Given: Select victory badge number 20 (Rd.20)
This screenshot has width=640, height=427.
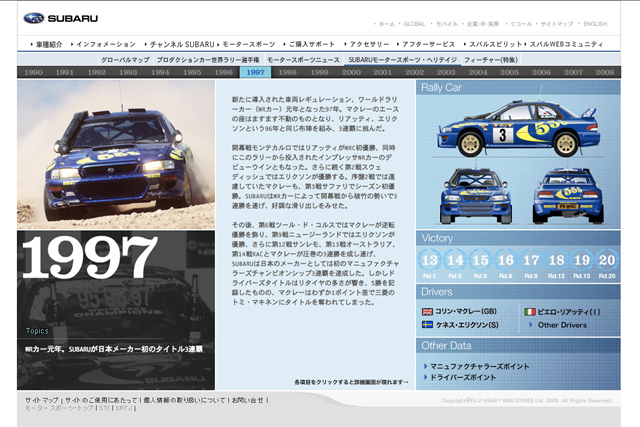Looking at the screenshot, I should tap(607, 261).
